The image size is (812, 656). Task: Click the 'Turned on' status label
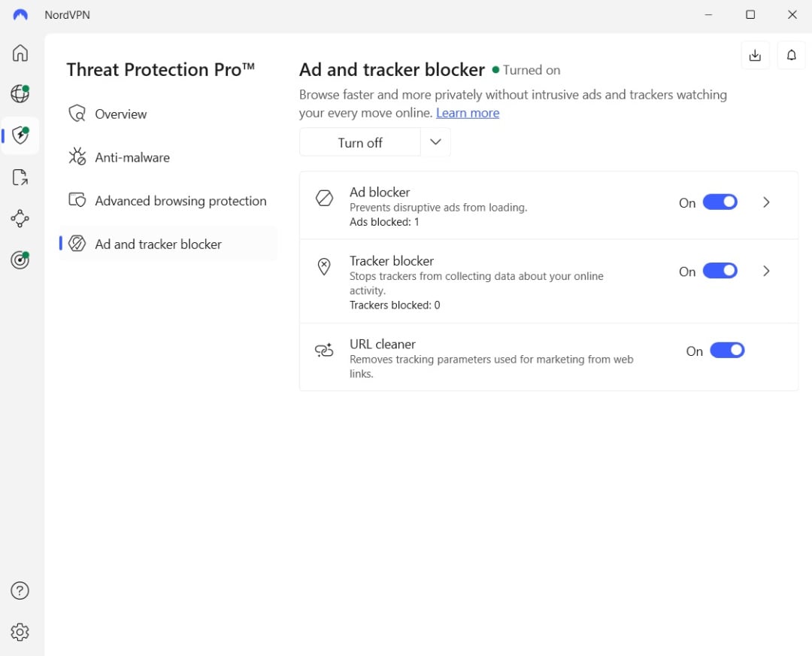(532, 70)
